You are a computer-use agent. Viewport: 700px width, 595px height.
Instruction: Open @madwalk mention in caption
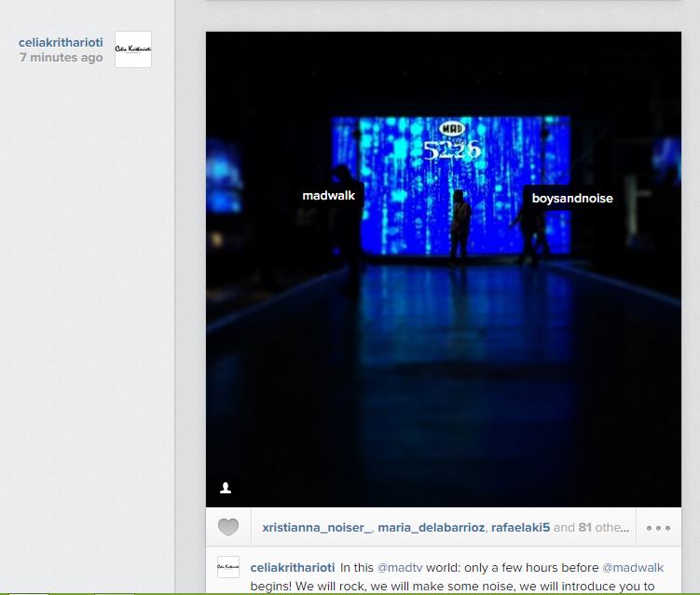click(x=633, y=568)
